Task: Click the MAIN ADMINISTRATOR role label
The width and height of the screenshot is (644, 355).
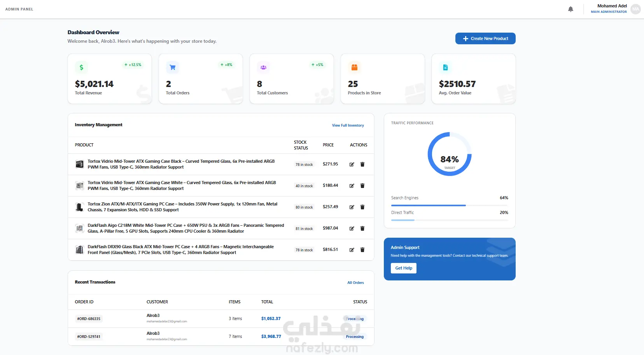Action: point(609,12)
